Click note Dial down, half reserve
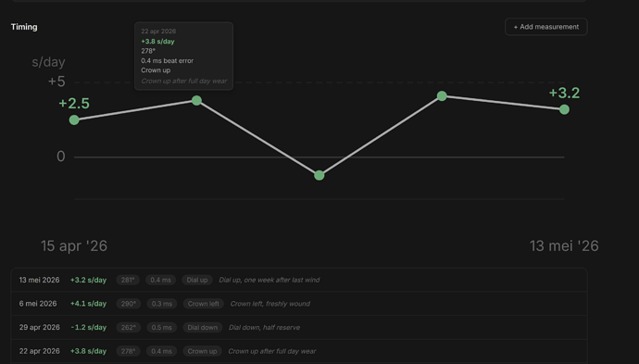The width and height of the screenshot is (639, 364). (265, 327)
